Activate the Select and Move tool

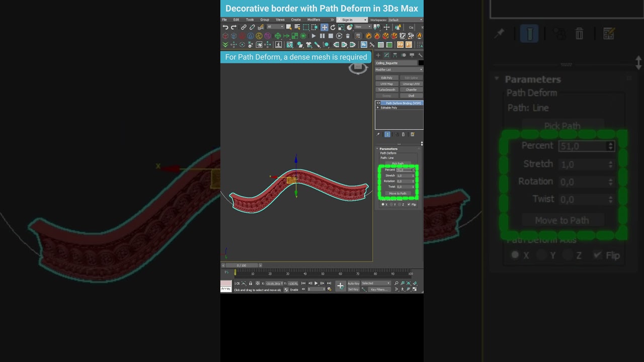[x=325, y=27]
